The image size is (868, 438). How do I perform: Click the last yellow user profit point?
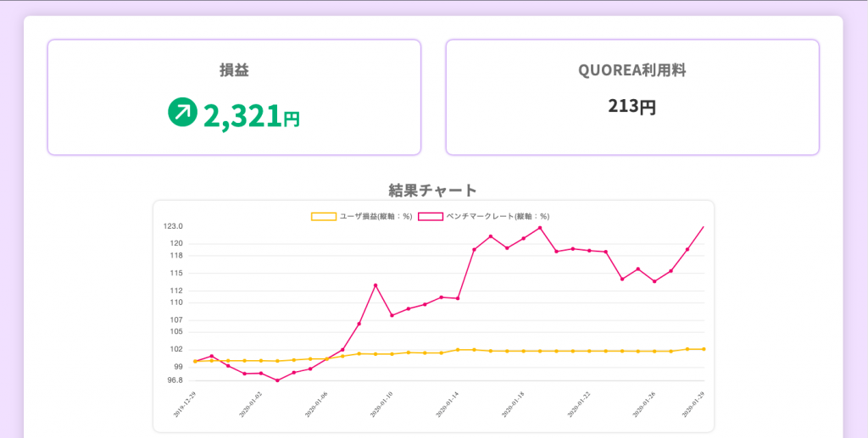click(704, 349)
